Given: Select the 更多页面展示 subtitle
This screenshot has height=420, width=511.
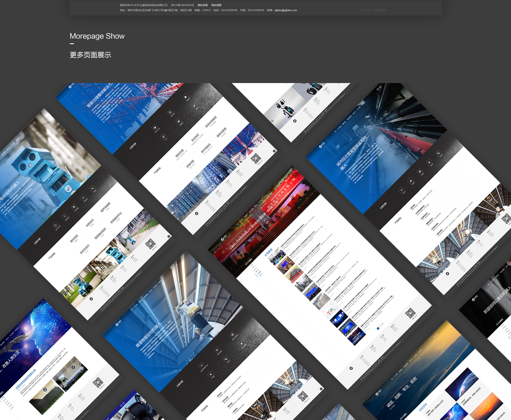Looking at the screenshot, I should click(x=90, y=55).
